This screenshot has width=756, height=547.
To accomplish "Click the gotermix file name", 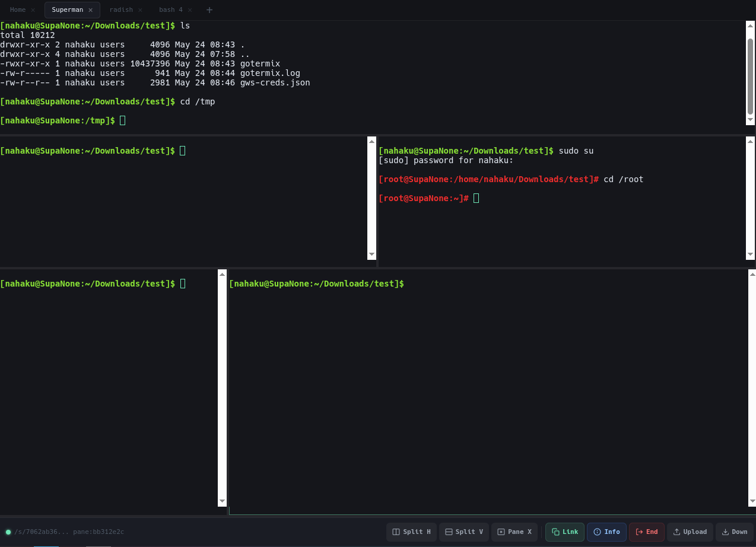I will coord(260,63).
